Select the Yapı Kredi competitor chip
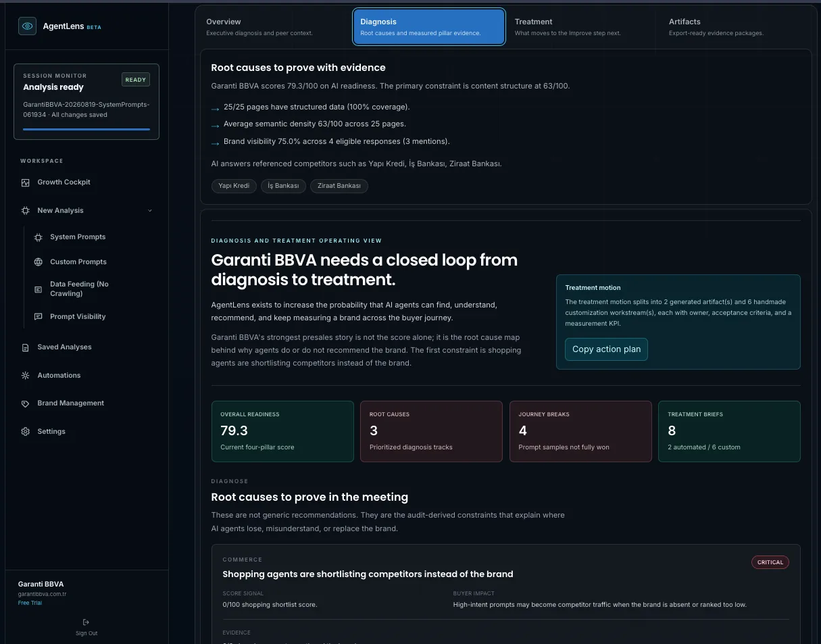Image resolution: width=821 pixels, height=644 pixels. click(234, 186)
